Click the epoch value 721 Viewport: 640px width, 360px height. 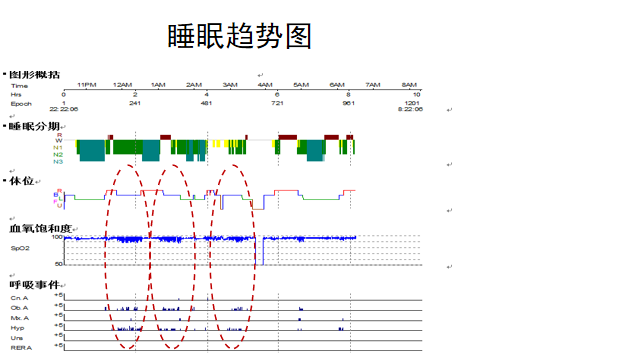coord(277,103)
